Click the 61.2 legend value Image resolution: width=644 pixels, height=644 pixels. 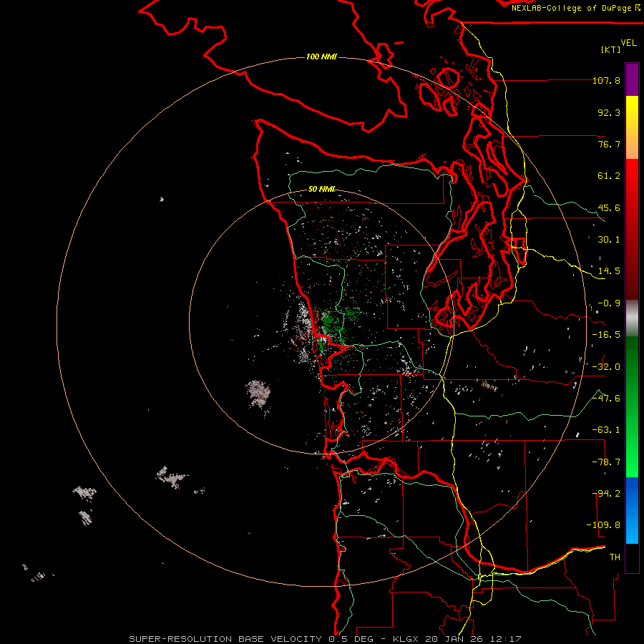coord(609,176)
